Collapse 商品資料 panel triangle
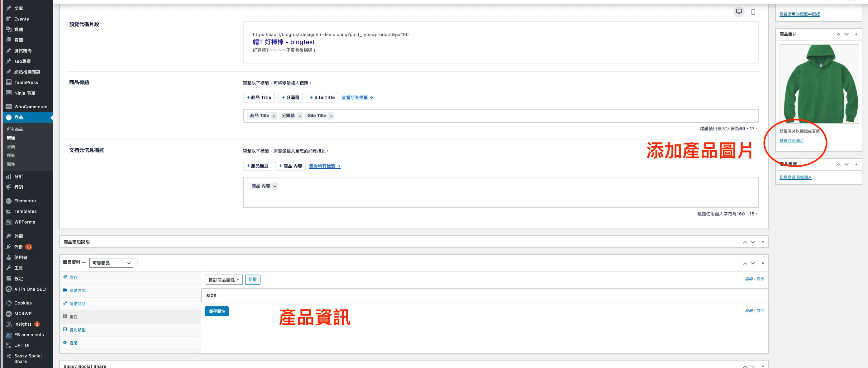This screenshot has width=868, height=368. click(x=762, y=263)
